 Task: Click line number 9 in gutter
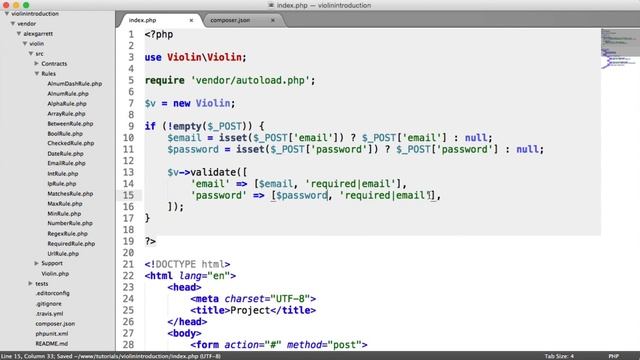[131, 126]
